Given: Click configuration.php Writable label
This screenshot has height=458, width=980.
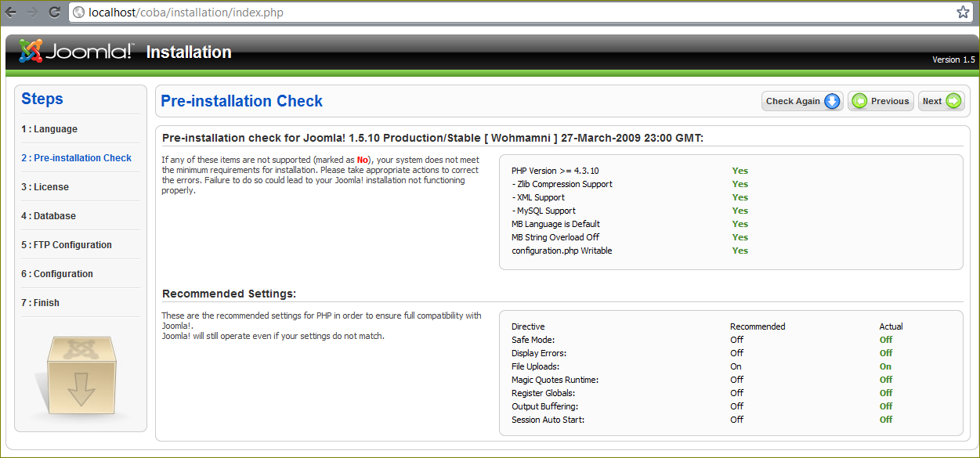Looking at the screenshot, I should coord(562,251).
